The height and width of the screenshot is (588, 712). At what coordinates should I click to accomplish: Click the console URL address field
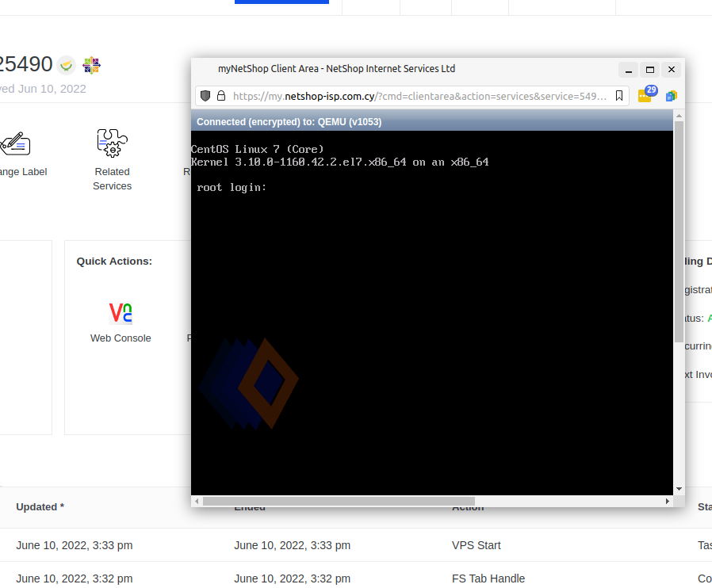coord(412,96)
